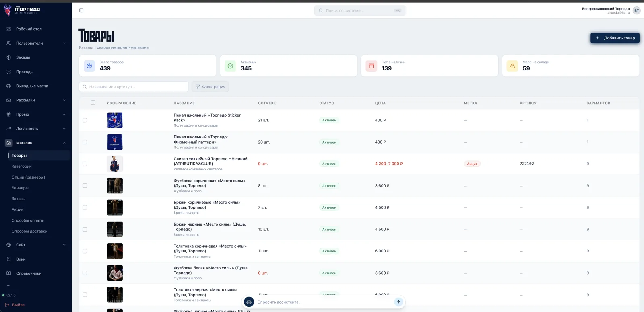Open the Товары submenu item
Viewport: 644px width, 312px height.
point(39,156)
